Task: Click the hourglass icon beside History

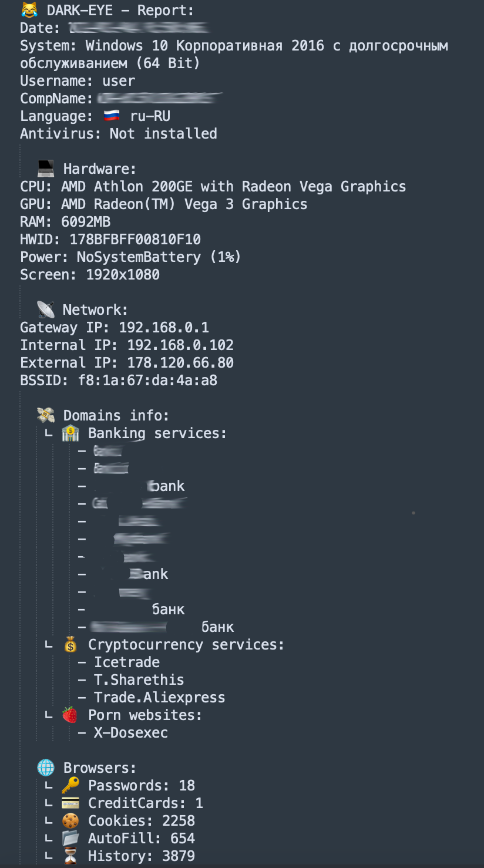Action: coord(70,856)
